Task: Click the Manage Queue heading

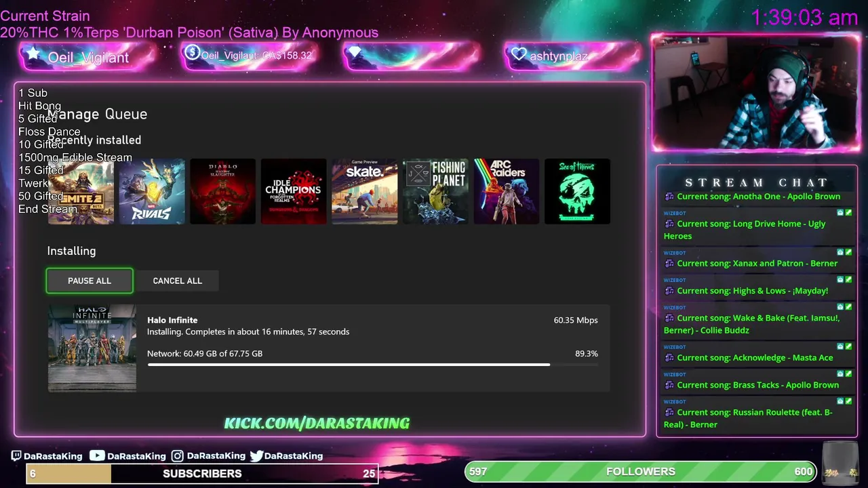Action: tap(97, 114)
